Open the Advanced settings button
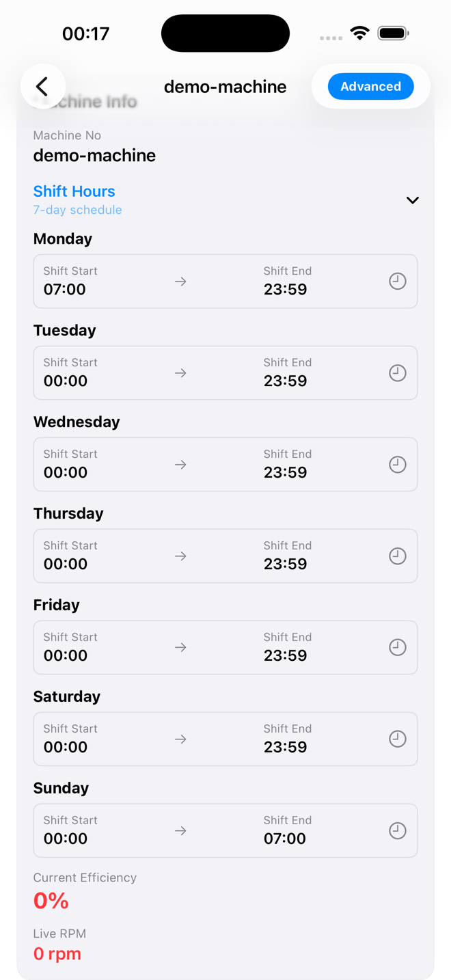The width and height of the screenshot is (451, 980). (370, 87)
